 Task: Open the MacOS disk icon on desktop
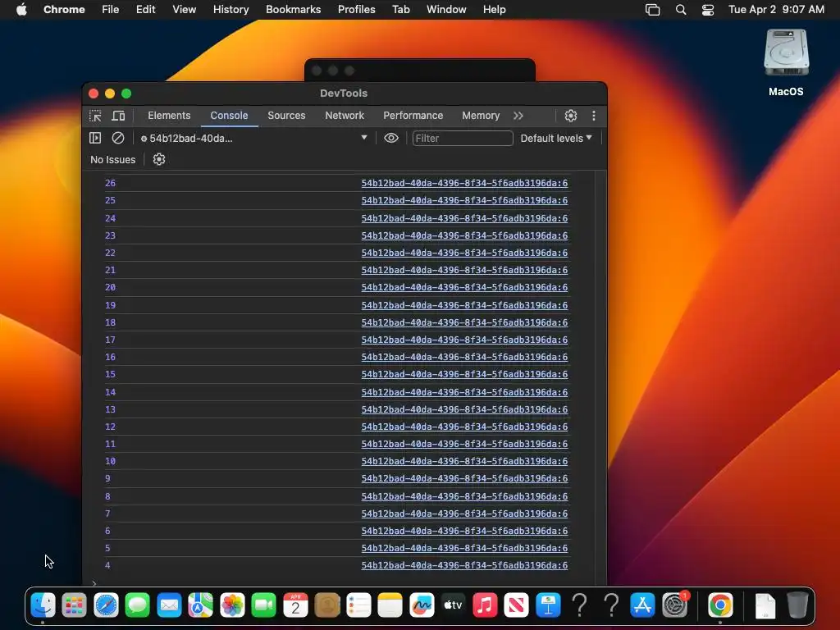tap(786, 62)
